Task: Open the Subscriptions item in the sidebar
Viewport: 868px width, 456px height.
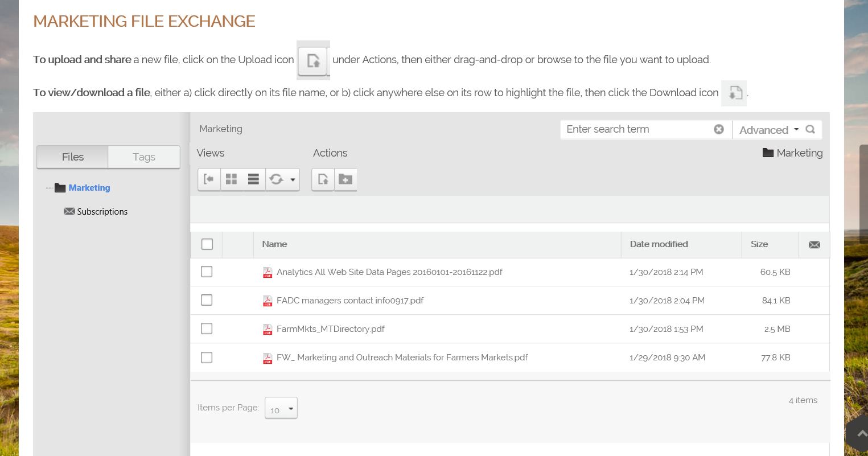Action: pos(102,211)
